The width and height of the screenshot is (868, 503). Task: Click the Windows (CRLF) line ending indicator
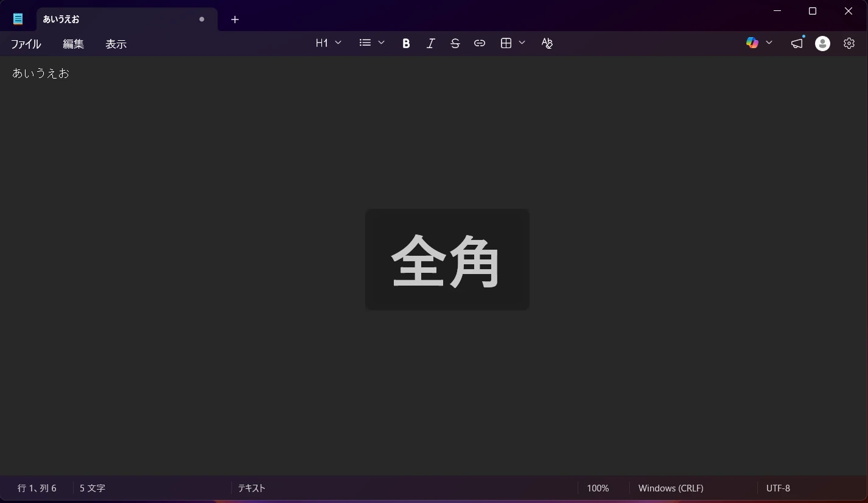click(671, 488)
